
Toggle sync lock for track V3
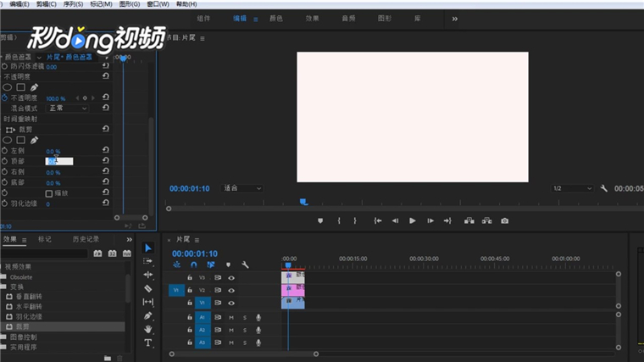[218, 278]
